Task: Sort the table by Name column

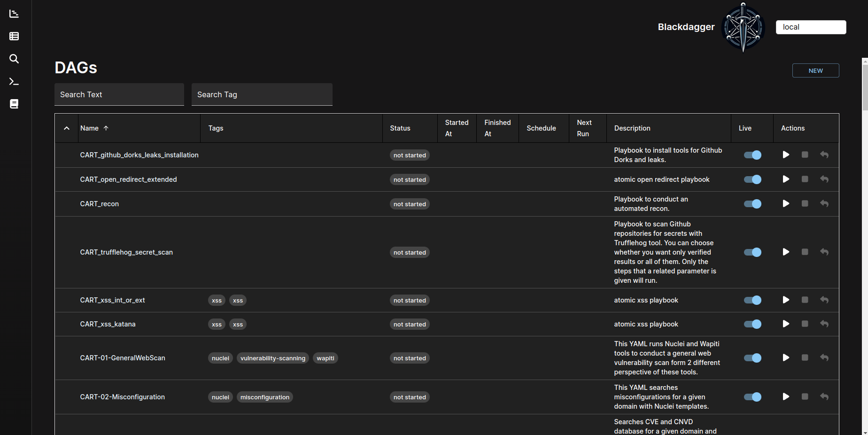Action: point(94,128)
